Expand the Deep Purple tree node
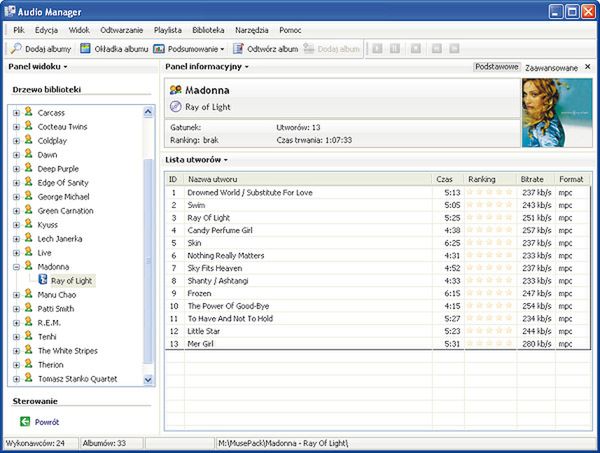600x453 pixels. (x=16, y=169)
